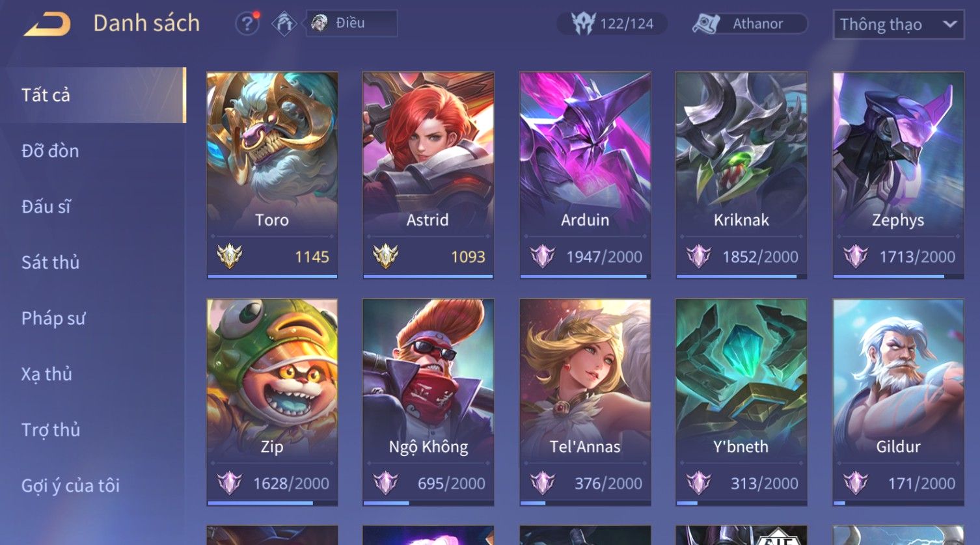Click the hero count crown icon 122/124
Image resolution: width=980 pixels, height=545 pixels.
(583, 24)
